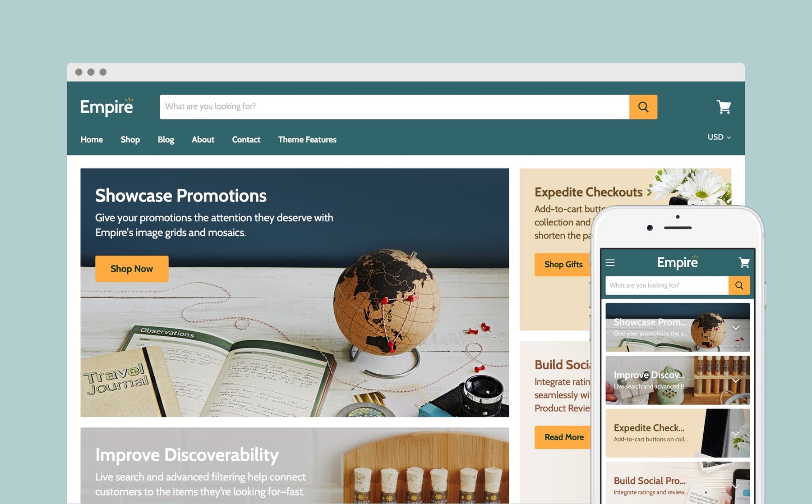Open the Contact page link
Image resolution: width=812 pixels, height=504 pixels.
246,140
